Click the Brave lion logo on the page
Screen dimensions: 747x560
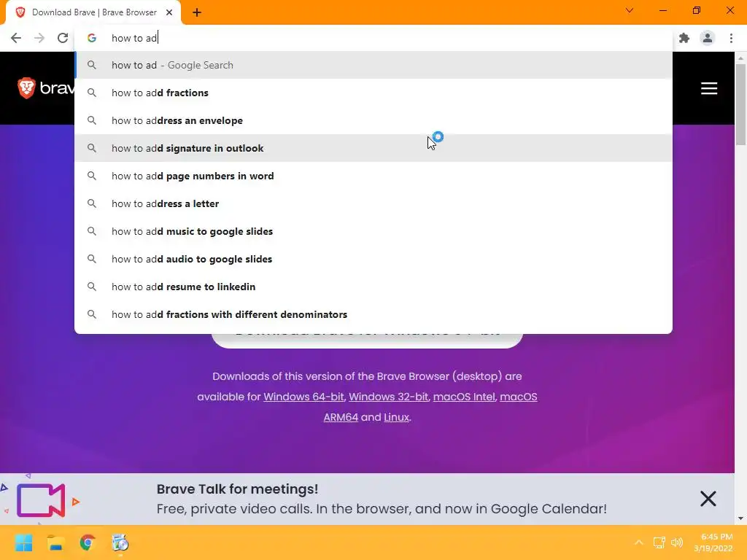[26, 88]
